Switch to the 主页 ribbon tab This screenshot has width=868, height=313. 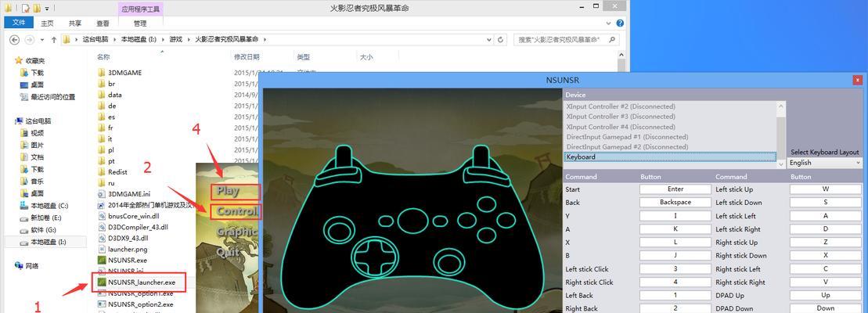pos(47,23)
